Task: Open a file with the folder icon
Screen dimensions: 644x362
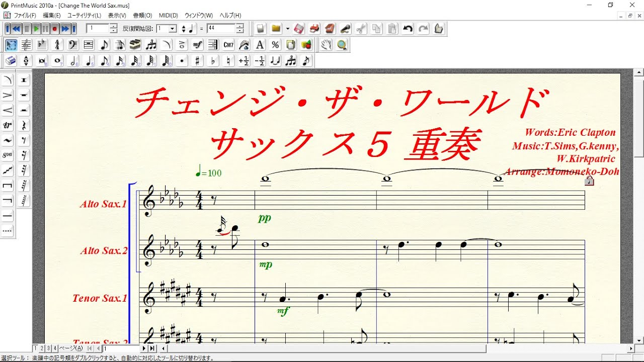Action: tap(276, 29)
